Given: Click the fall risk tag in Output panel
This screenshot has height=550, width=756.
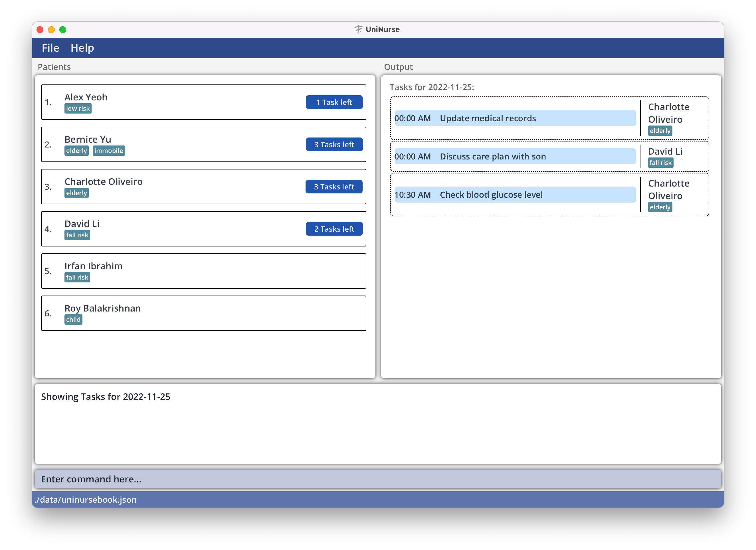Looking at the screenshot, I should [660, 163].
